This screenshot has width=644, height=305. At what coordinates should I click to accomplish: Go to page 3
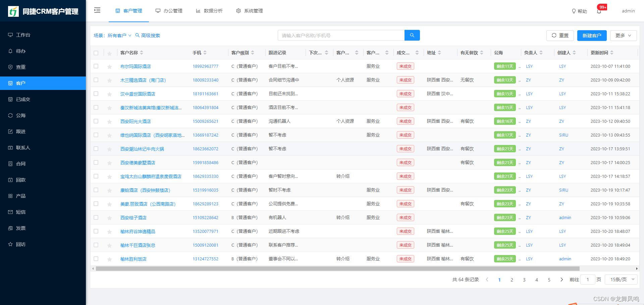point(524,280)
